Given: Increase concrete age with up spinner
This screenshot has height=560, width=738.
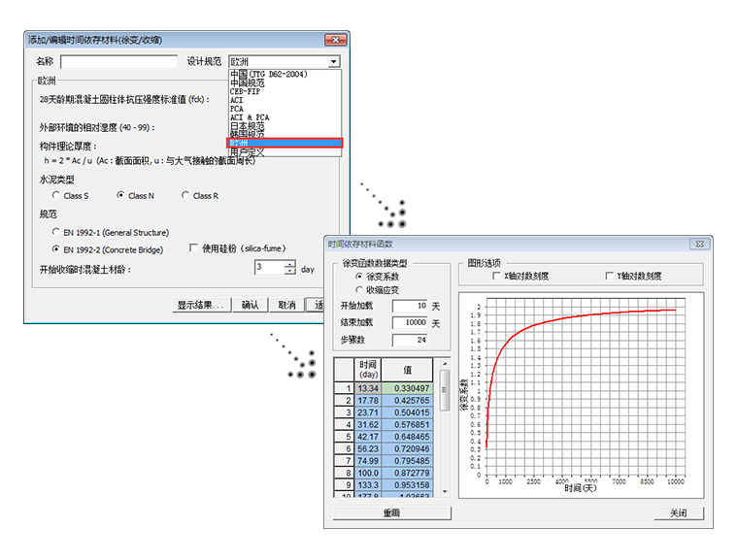Looking at the screenshot, I should (290, 264).
